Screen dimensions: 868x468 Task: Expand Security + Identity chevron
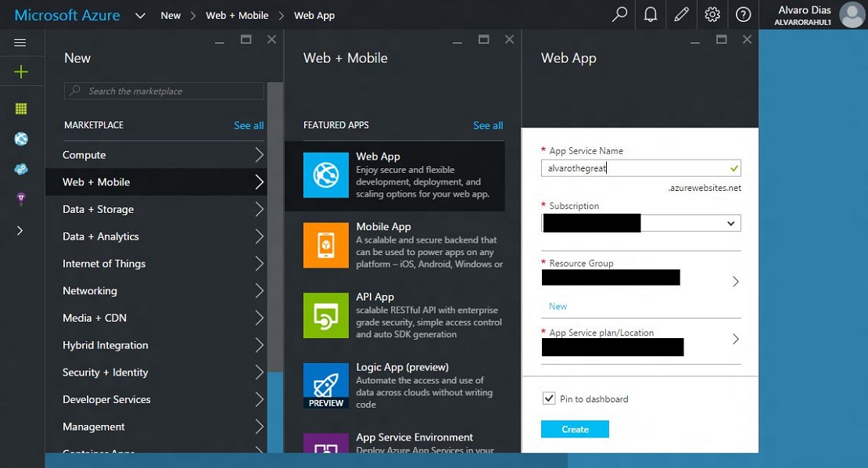(259, 373)
